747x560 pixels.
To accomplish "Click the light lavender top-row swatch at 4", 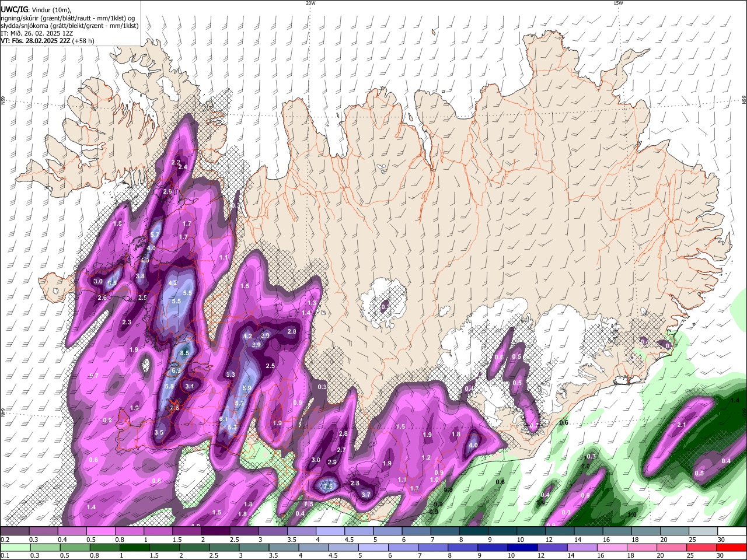I will [x=330, y=531].
